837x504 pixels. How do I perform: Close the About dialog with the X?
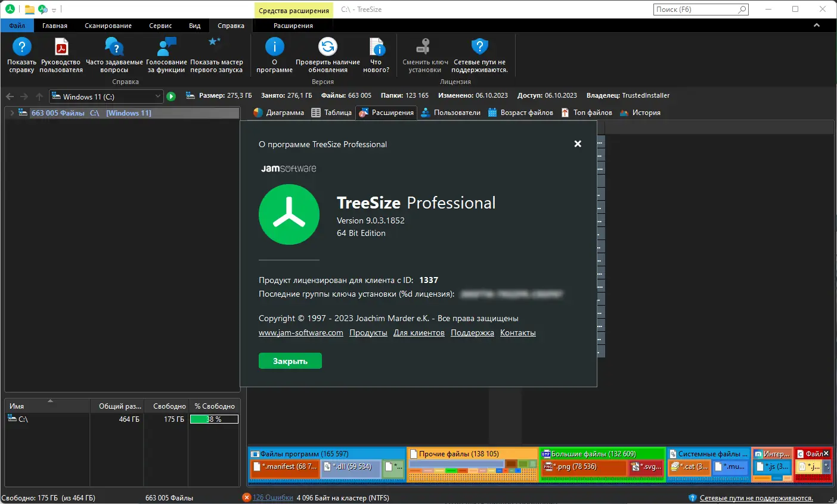pyautogui.click(x=578, y=144)
